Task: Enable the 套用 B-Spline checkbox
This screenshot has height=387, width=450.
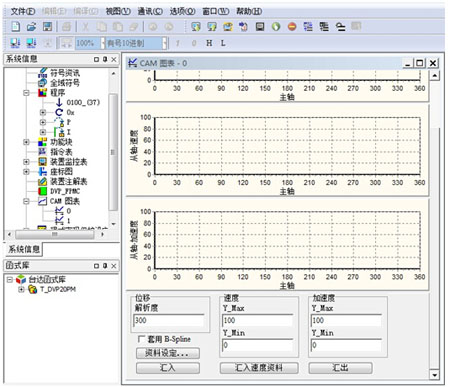Action: [x=141, y=339]
